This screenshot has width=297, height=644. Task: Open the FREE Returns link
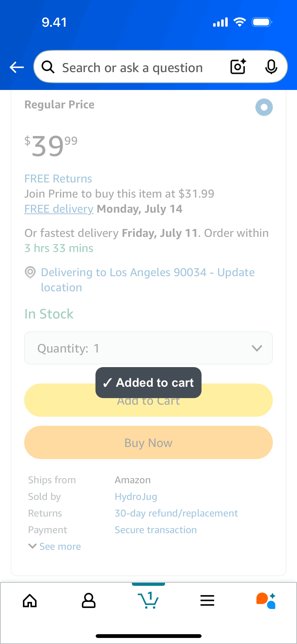pos(58,179)
